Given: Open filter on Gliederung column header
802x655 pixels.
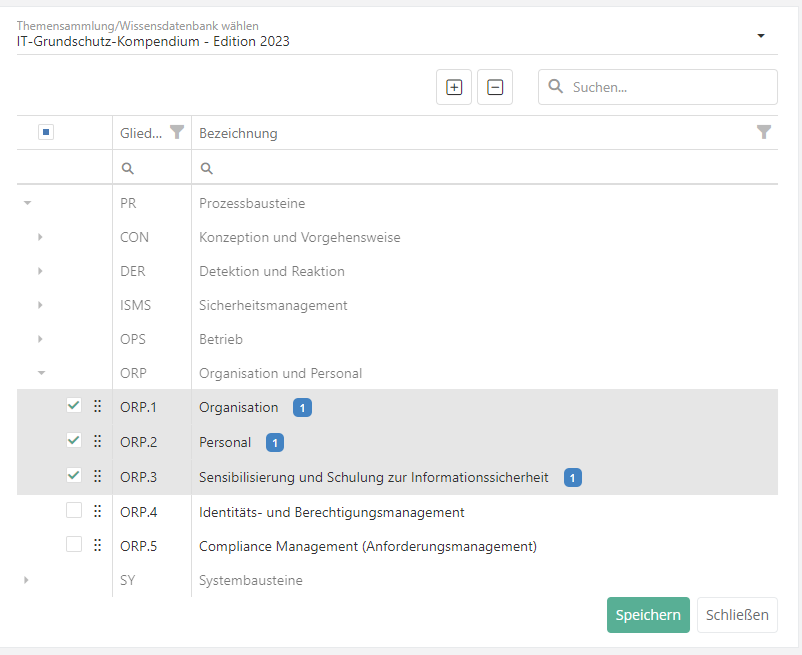Looking at the screenshot, I should [x=177, y=132].
